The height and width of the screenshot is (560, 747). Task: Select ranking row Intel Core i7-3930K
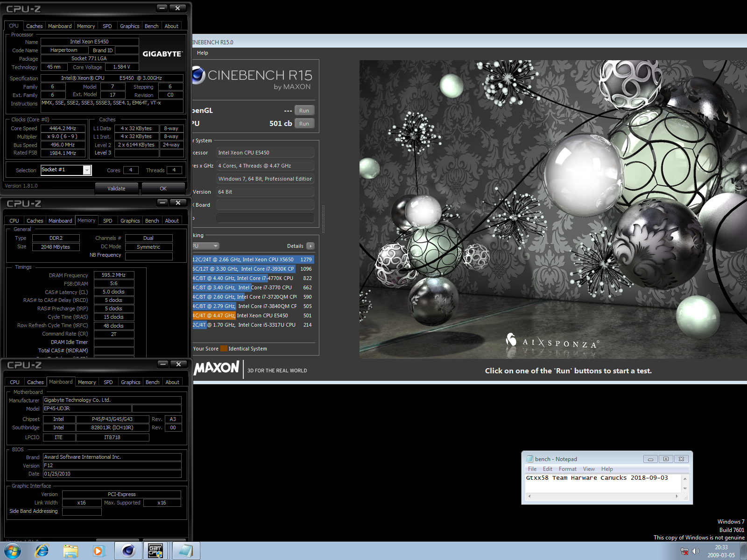tap(253, 269)
